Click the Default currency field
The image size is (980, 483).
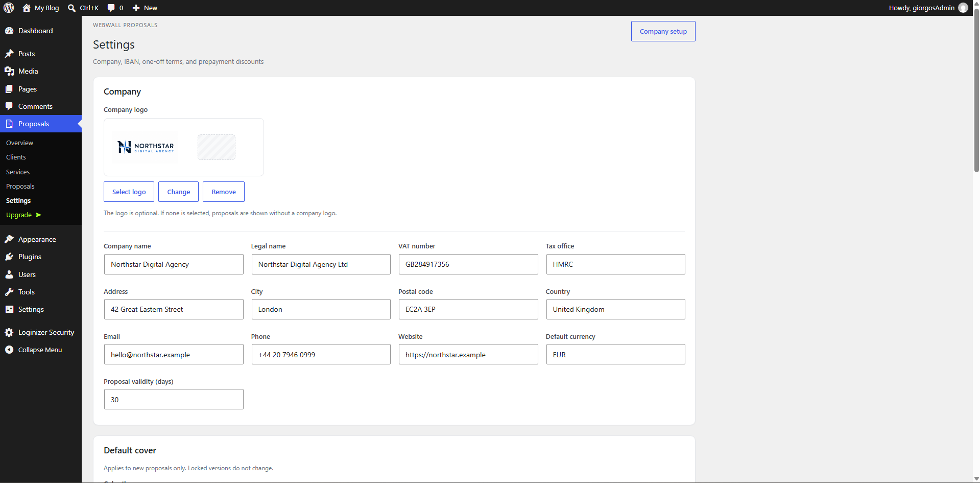tap(615, 354)
